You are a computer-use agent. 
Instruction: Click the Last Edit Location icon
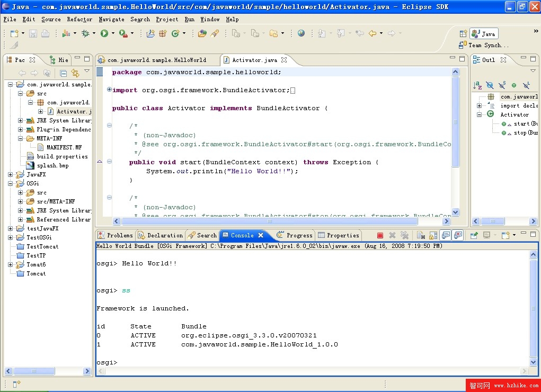click(x=360, y=33)
